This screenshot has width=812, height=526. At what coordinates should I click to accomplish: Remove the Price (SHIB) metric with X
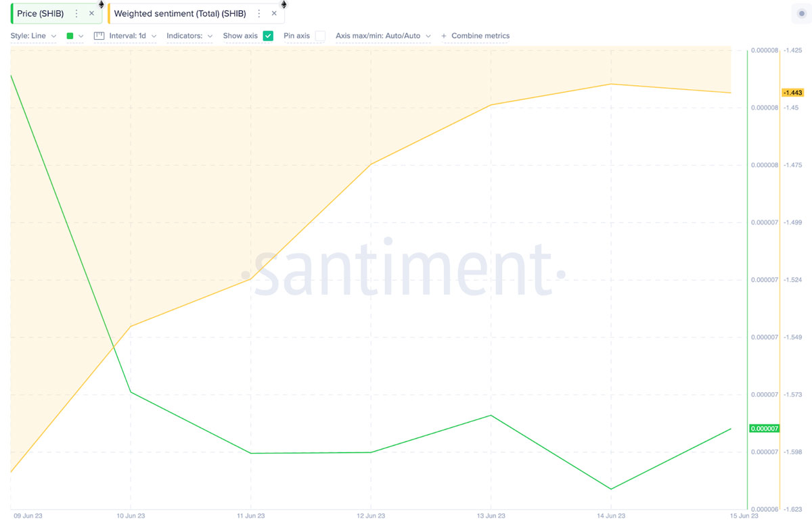(91, 14)
